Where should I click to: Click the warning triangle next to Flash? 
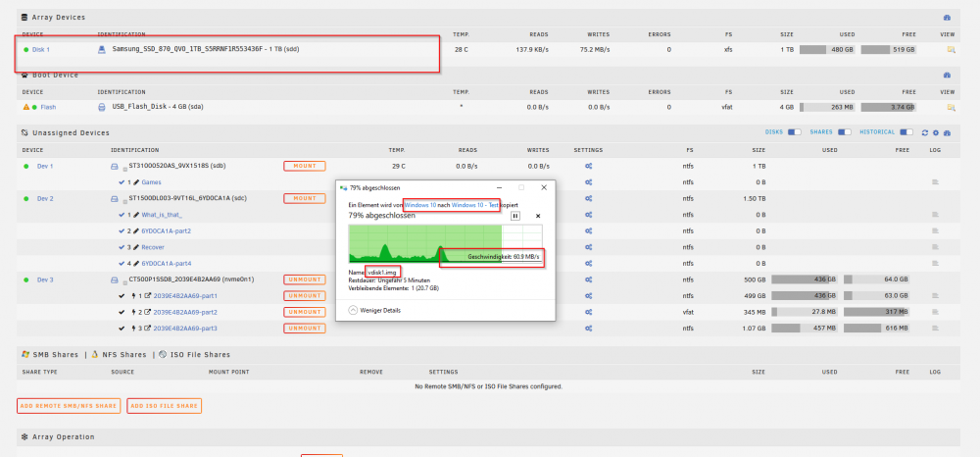click(25, 107)
